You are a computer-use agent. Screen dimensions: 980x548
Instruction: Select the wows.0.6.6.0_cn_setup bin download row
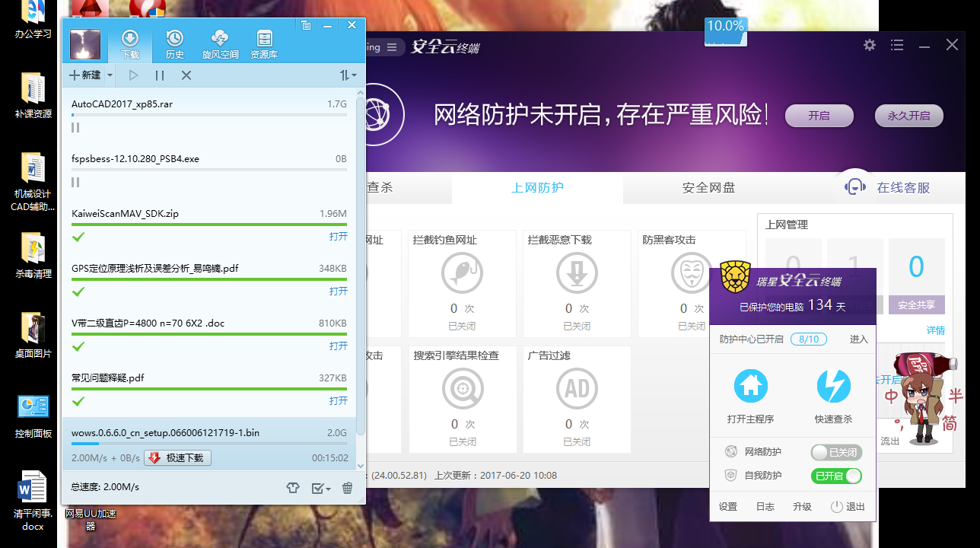209,444
